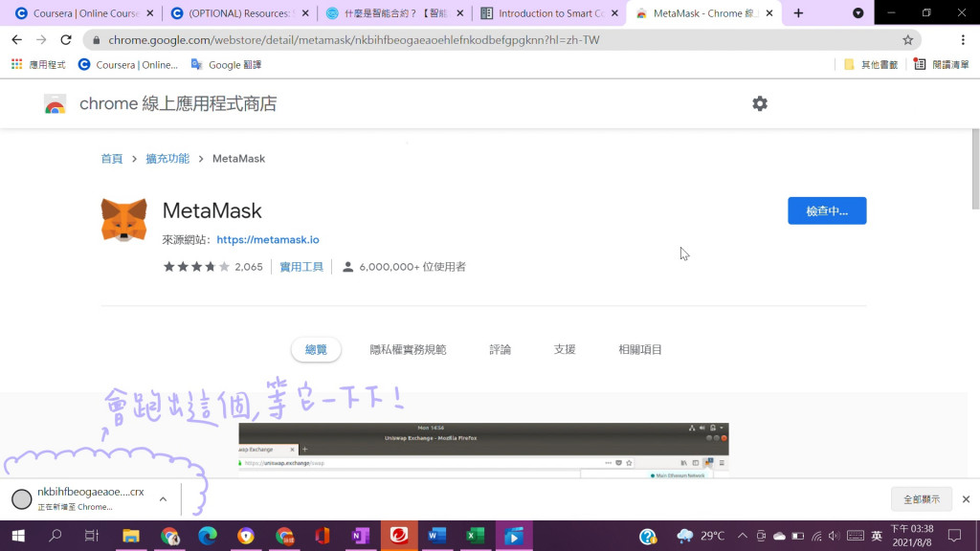The height and width of the screenshot is (551, 980).
Task: Show all downloads button
Action: click(922, 499)
